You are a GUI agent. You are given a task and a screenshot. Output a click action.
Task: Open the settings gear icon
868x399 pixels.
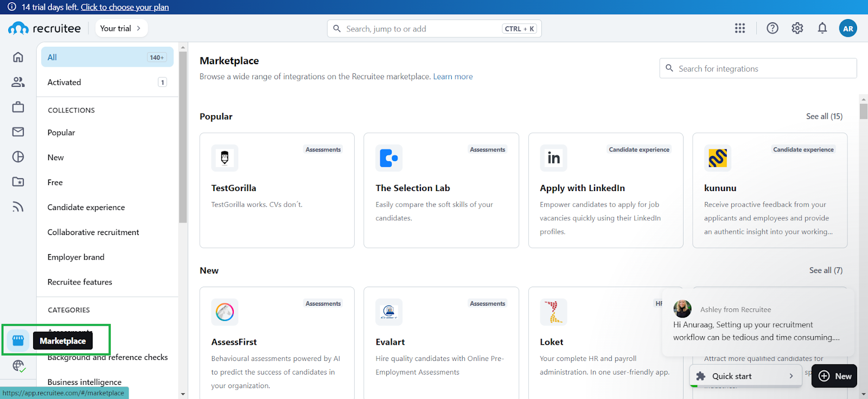point(797,28)
